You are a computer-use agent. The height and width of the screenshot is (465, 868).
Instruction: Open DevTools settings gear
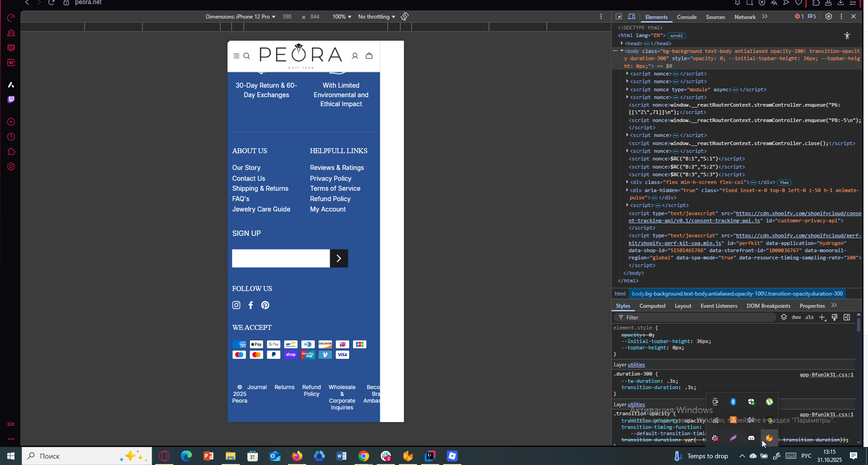click(x=829, y=16)
